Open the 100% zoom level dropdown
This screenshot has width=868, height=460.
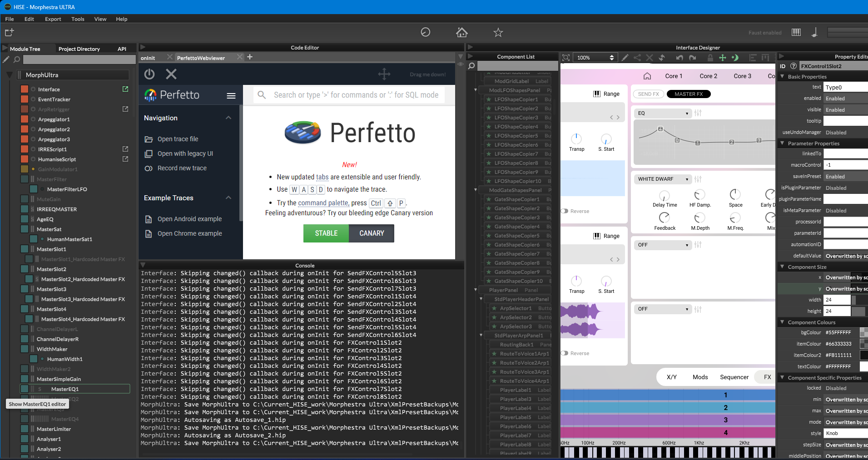[595, 58]
